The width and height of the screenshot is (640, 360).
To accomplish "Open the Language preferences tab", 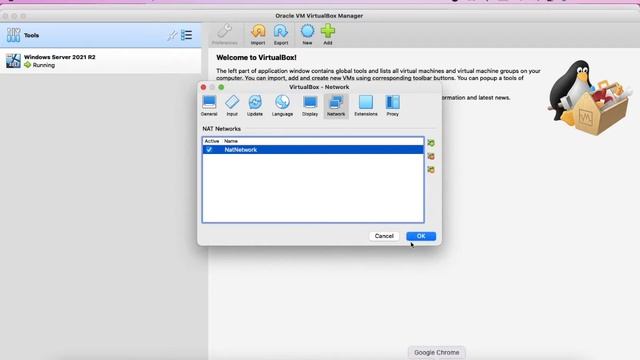I will [282, 106].
